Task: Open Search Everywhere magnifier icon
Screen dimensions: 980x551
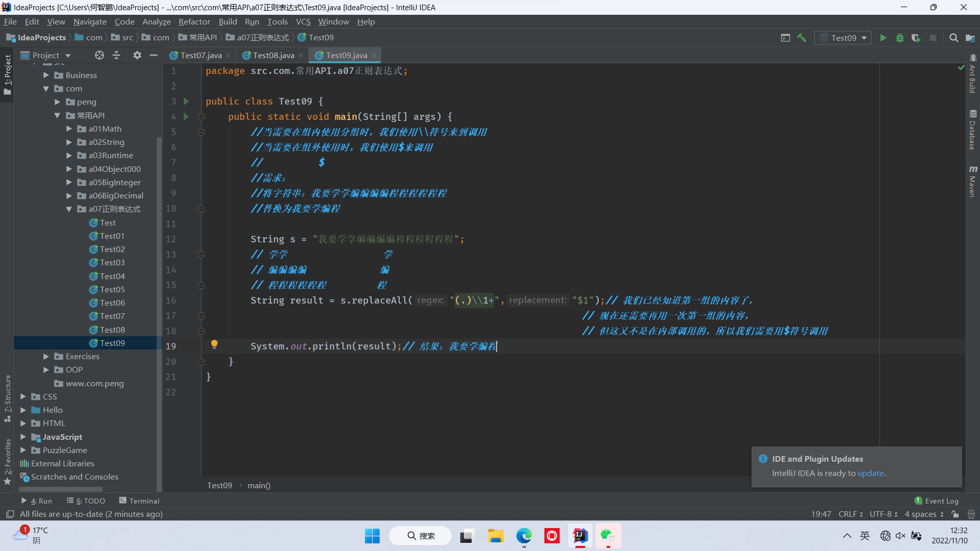Action: coord(953,38)
